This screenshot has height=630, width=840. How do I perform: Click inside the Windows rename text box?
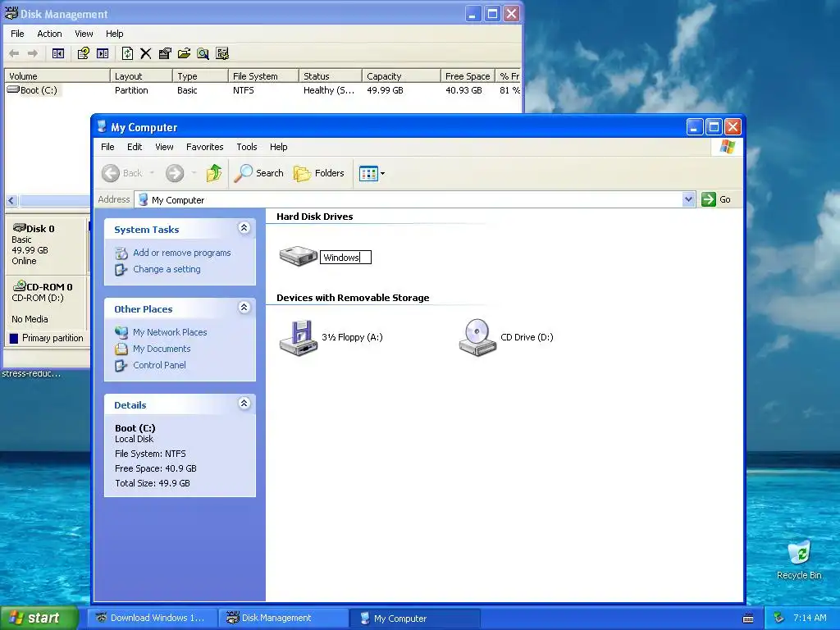(345, 258)
